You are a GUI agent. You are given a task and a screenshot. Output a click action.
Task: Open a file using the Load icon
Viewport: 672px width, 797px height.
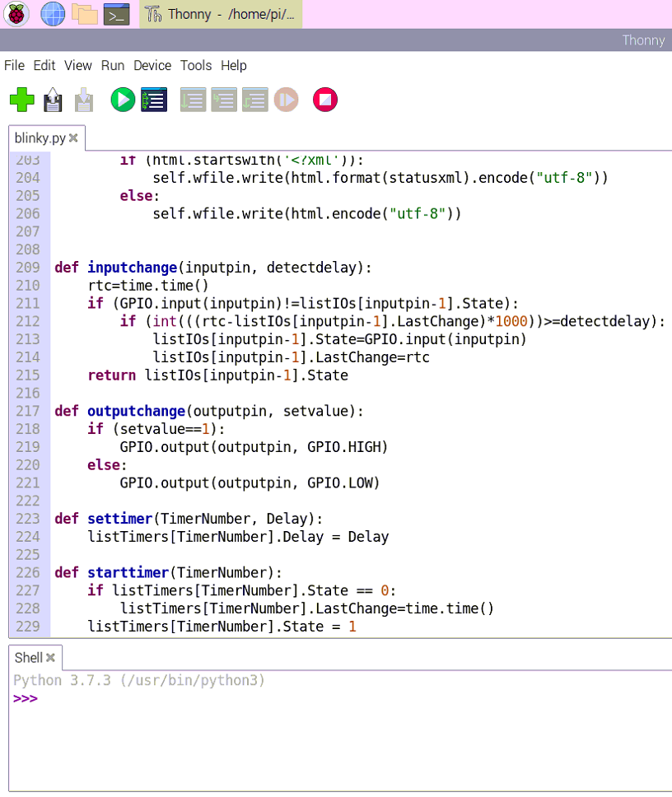tap(53, 100)
